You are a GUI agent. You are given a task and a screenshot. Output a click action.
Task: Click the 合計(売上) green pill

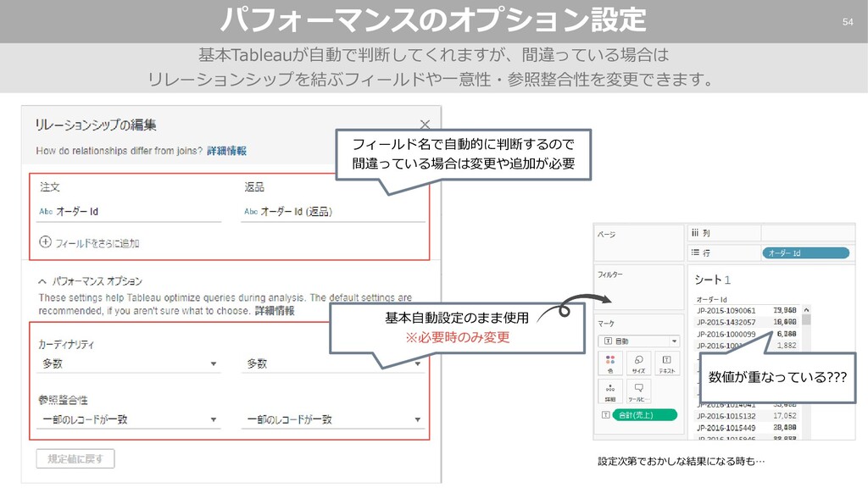(644, 415)
